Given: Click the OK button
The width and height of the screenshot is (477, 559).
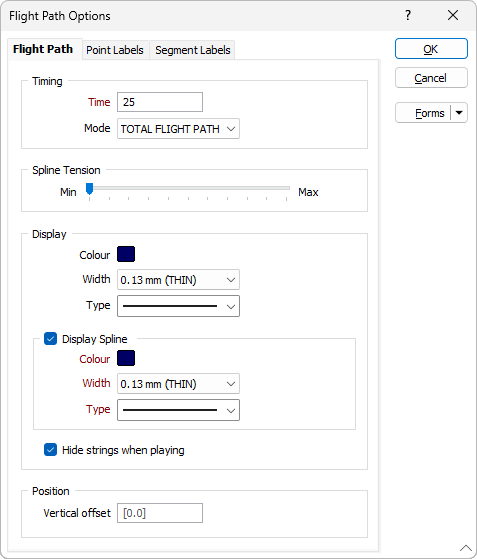Looking at the screenshot, I should tap(431, 49).
